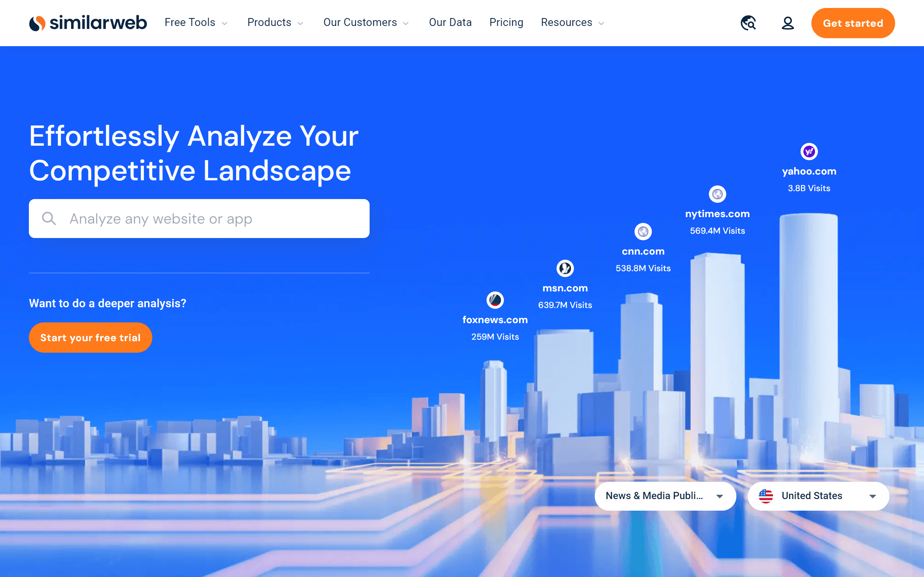Click the user account icon
This screenshot has width=924, height=577.
click(x=787, y=23)
